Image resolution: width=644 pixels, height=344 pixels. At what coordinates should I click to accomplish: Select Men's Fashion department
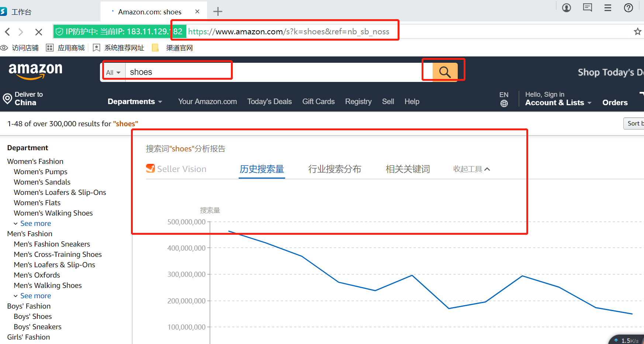[30, 234]
